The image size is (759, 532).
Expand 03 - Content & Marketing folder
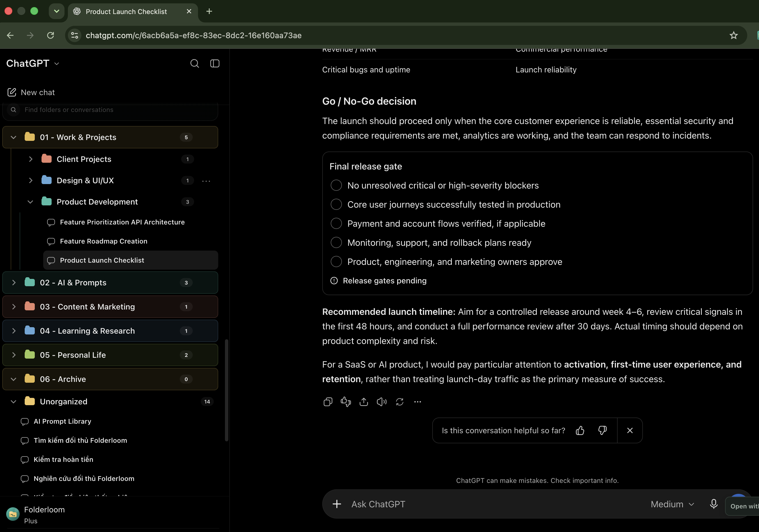coord(13,307)
